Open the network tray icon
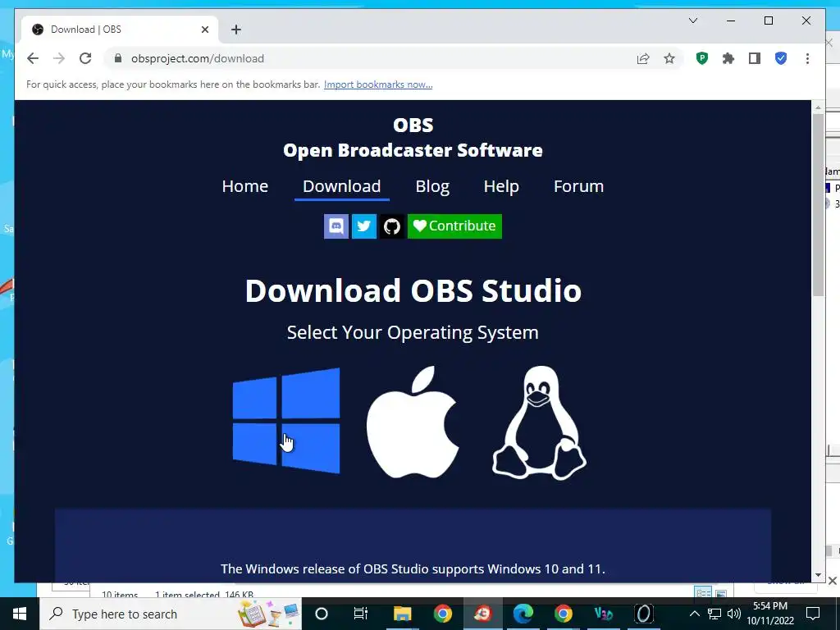Viewport: 840px width, 630px height. coord(714,614)
